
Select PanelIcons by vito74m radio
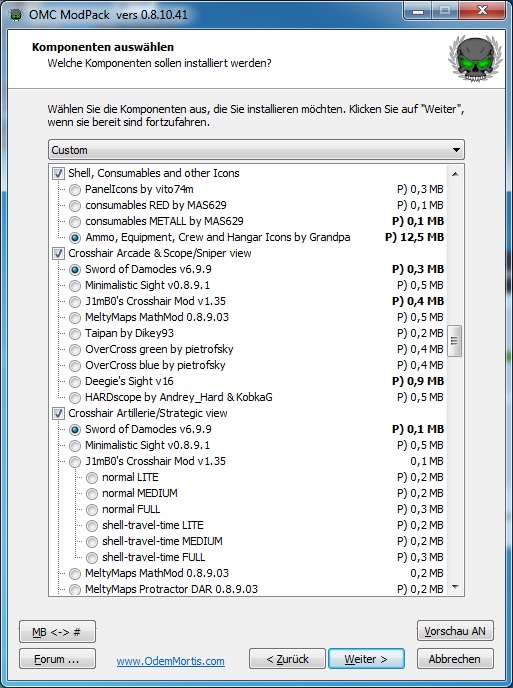75,190
